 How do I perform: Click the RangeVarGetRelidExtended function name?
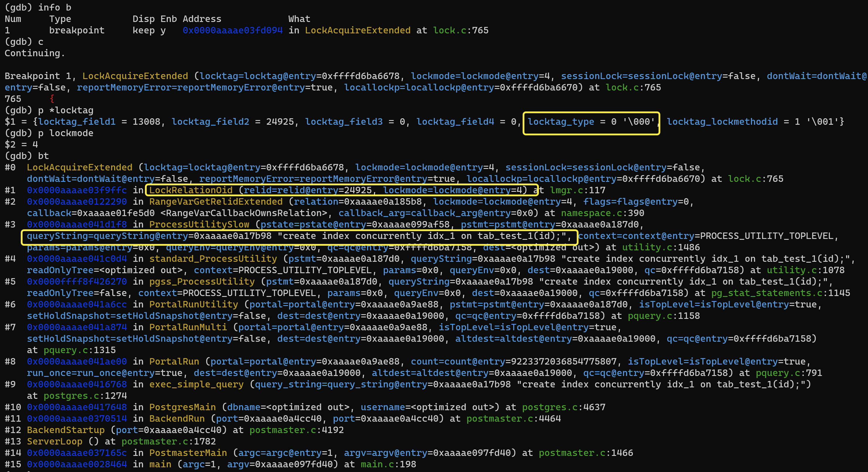click(x=216, y=202)
